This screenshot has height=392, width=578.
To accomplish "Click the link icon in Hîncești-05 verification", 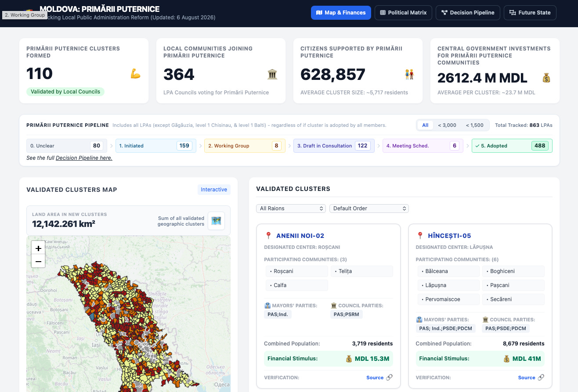I will pos(541,378).
